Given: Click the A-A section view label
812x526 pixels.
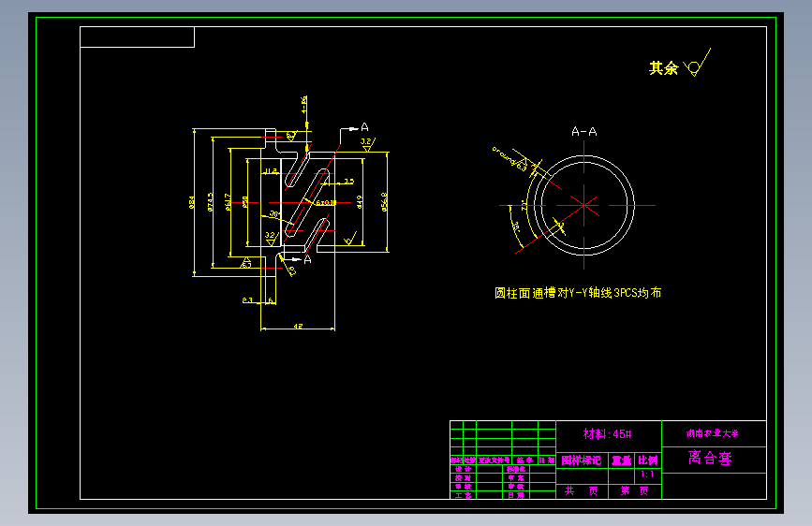Looking at the screenshot, I should (584, 131).
